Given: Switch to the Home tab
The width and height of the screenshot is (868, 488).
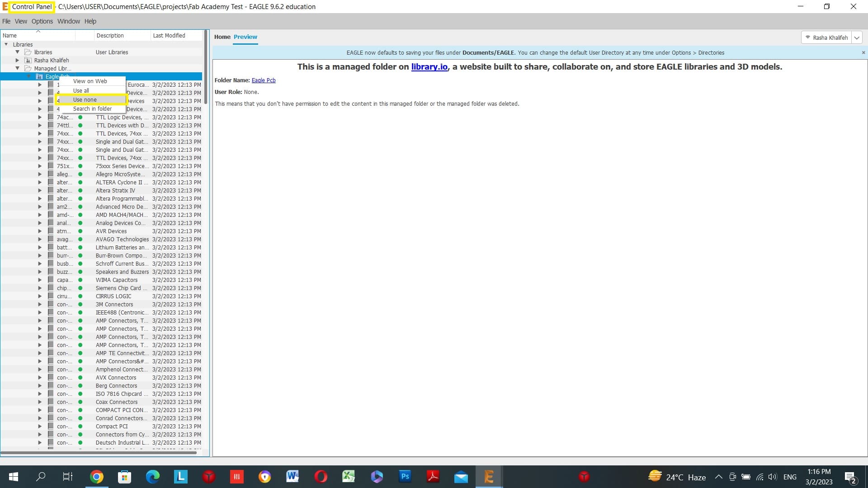Looking at the screenshot, I should pos(222,37).
